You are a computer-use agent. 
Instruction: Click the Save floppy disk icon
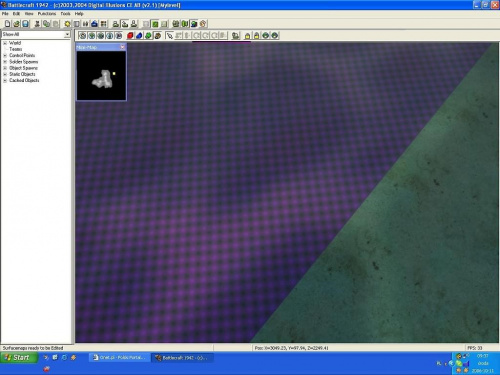(x=26, y=24)
